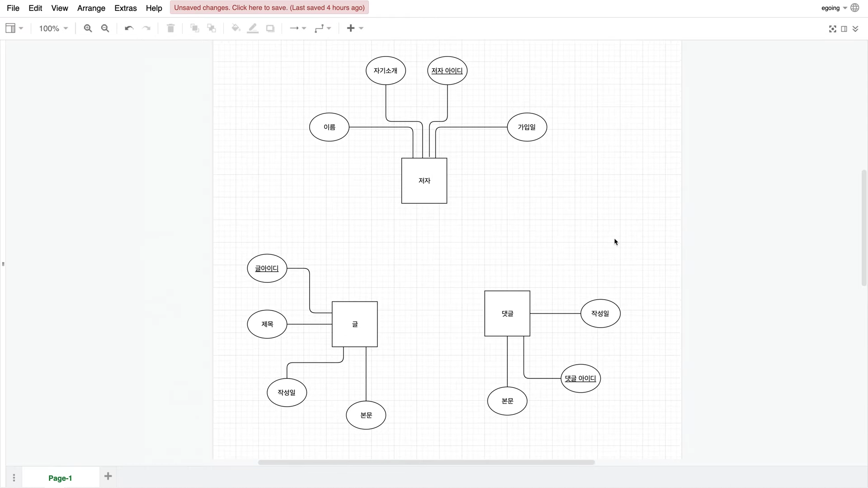
Task: Select the Zoom Out tool
Action: (x=105, y=28)
